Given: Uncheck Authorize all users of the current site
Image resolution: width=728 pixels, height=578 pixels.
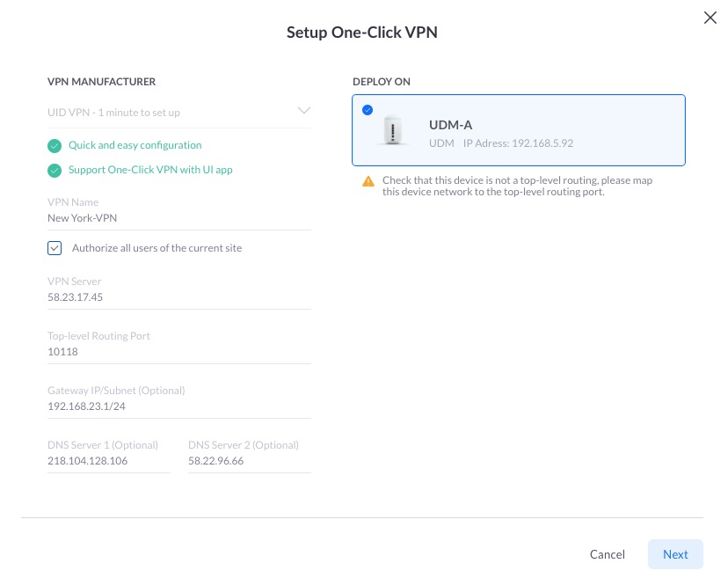Looking at the screenshot, I should pos(55,248).
